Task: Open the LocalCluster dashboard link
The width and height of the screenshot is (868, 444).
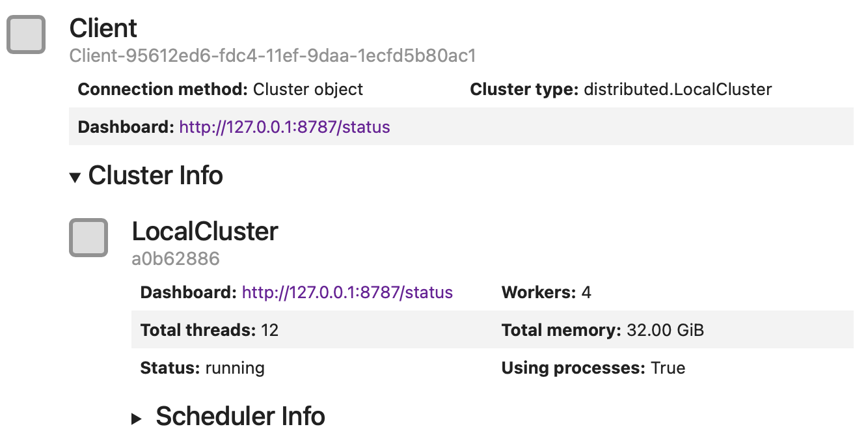Action: tap(347, 292)
